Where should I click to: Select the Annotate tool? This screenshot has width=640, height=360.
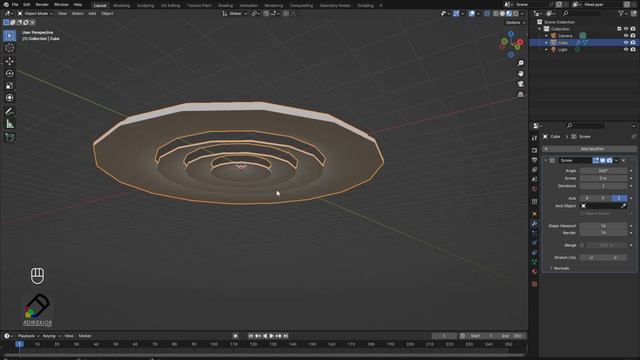(x=9, y=111)
